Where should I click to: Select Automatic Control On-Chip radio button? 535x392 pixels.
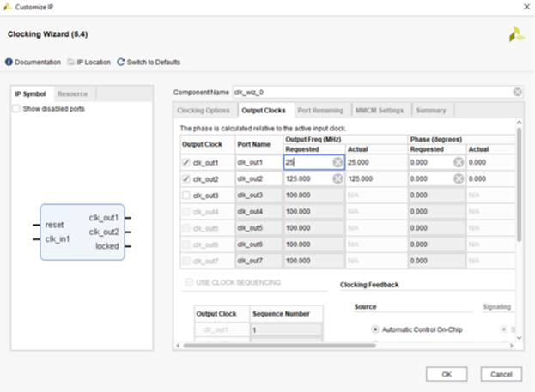pos(375,329)
